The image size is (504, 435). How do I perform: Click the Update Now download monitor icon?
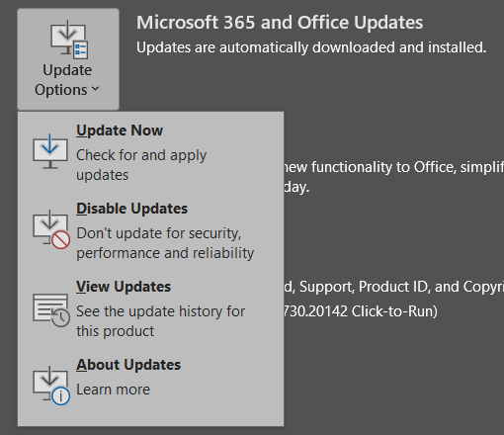[x=50, y=151]
